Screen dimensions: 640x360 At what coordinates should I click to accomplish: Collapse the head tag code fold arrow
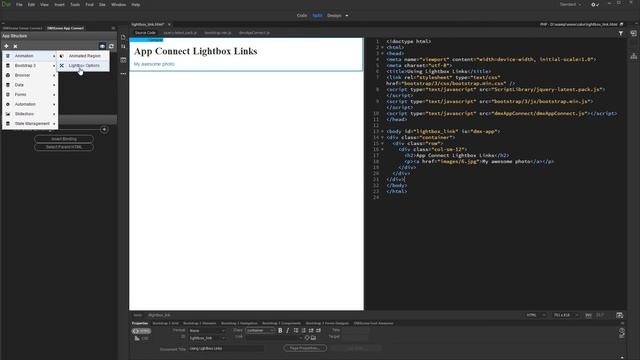click(382, 53)
